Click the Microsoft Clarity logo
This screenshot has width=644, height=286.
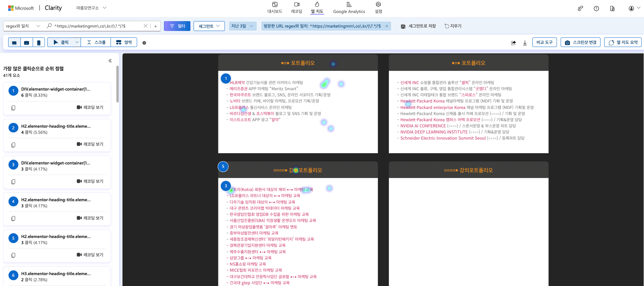(x=35, y=8)
